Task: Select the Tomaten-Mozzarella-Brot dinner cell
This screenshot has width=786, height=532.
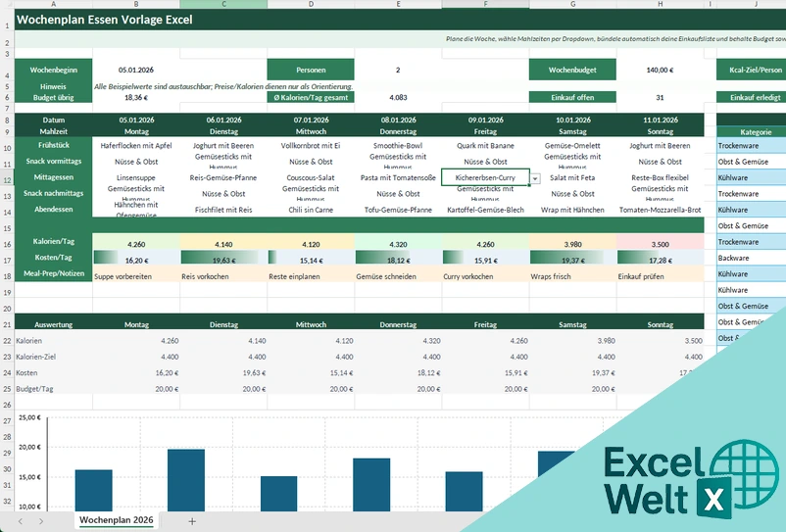Action: pos(661,210)
